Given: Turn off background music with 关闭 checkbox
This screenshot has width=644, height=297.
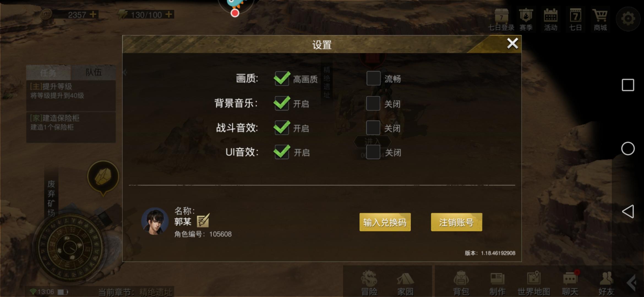Looking at the screenshot, I should point(373,103).
